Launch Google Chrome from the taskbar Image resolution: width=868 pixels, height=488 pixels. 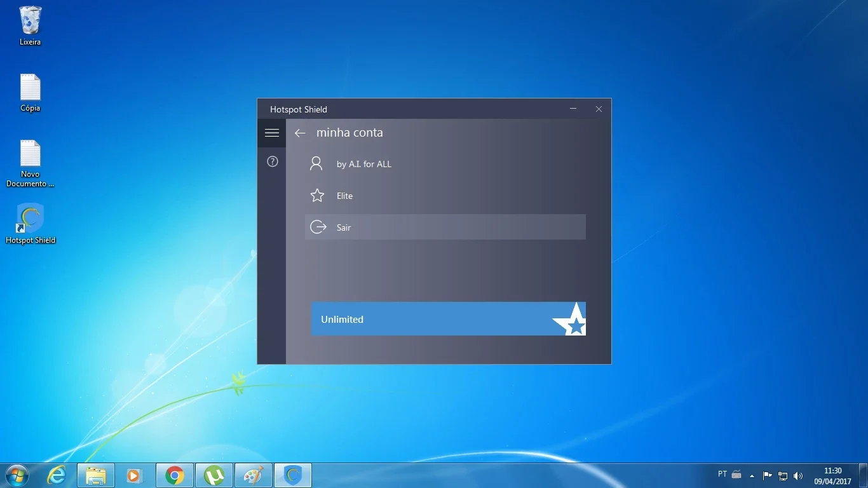point(175,475)
